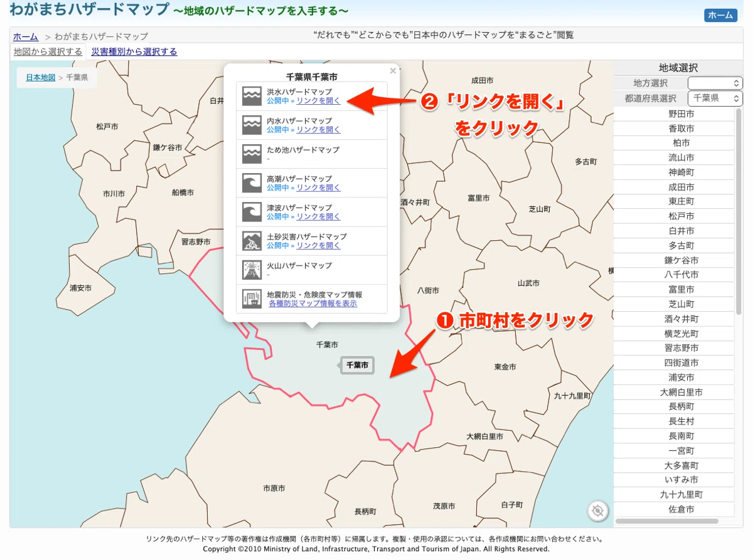753x560 pixels.
Task: Close the 千葉県千葉市 popup
Action: (x=393, y=71)
